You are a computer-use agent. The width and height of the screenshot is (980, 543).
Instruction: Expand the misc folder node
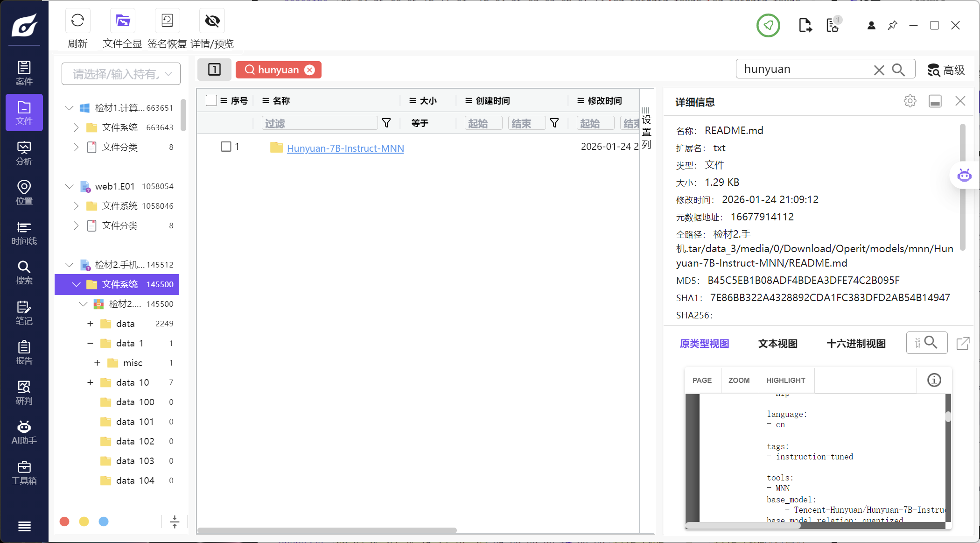97,363
